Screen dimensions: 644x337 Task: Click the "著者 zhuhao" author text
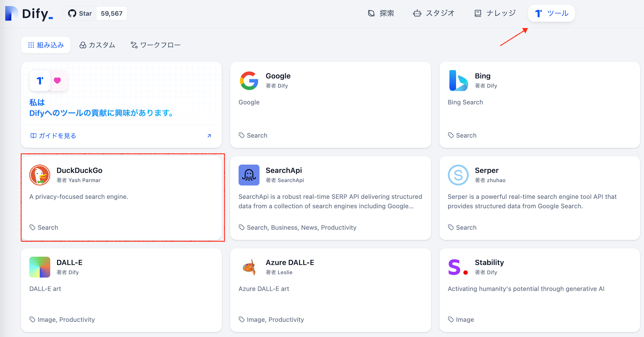click(490, 180)
